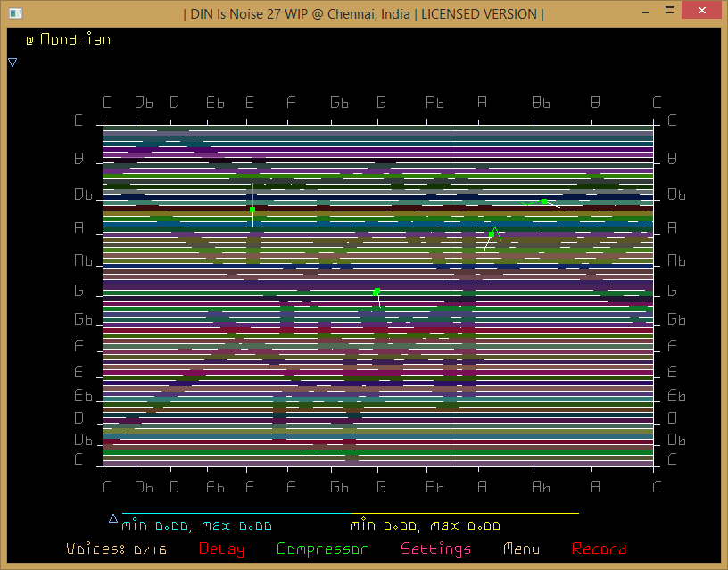Toggle the Compressor
This screenshot has height=570, width=728.
point(322,549)
